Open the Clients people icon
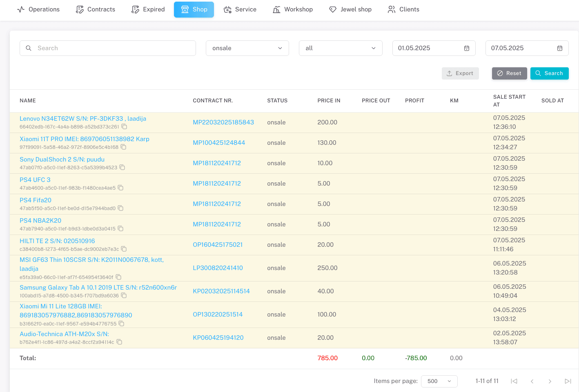The image size is (579, 392). tap(391, 9)
